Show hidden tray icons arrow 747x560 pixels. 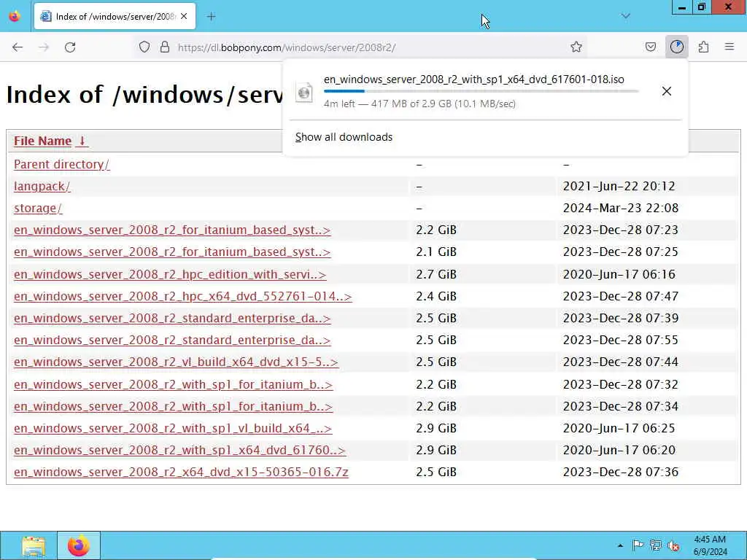620,545
